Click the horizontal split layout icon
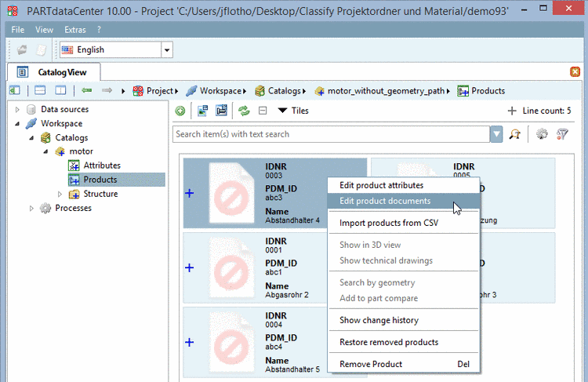The image size is (588, 382). pos(40,91)
